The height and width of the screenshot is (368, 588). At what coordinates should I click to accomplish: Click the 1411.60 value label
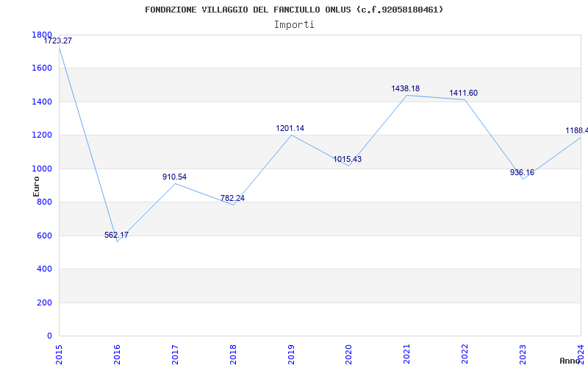click(464, 93)
